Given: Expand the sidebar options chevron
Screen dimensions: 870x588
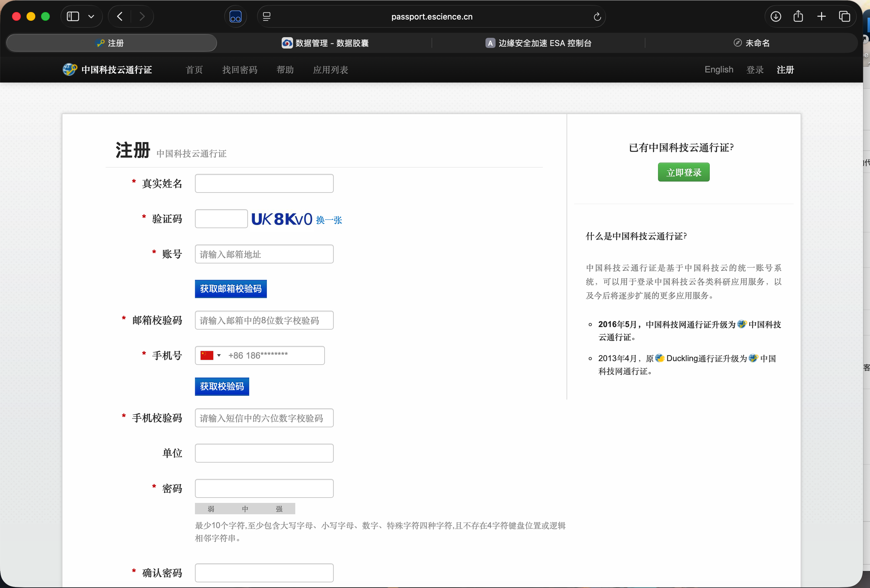Looking at the screenshot, I should click(x=91, y=16).
